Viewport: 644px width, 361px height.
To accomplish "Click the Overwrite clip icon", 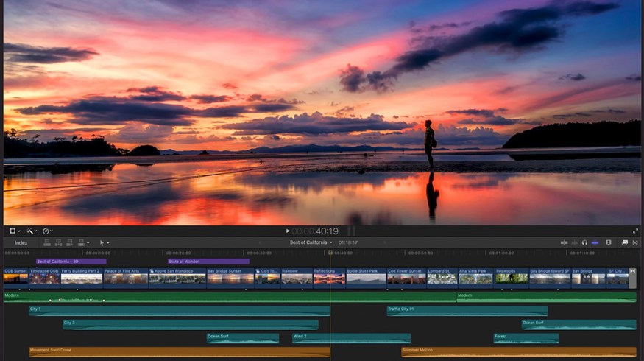I will pos(80,242).
